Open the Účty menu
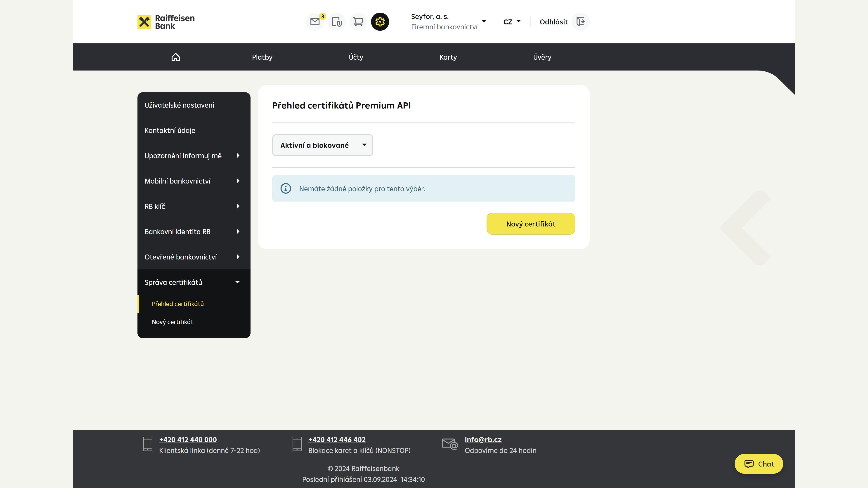 (356, 57)
